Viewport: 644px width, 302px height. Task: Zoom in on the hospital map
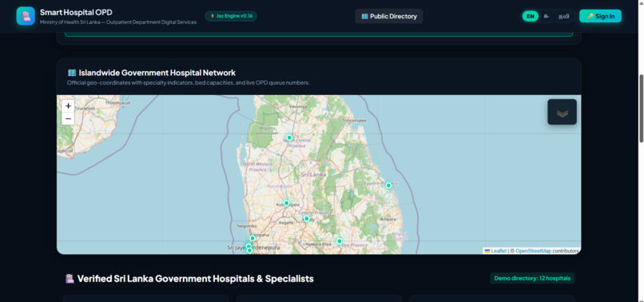point(68,106)
